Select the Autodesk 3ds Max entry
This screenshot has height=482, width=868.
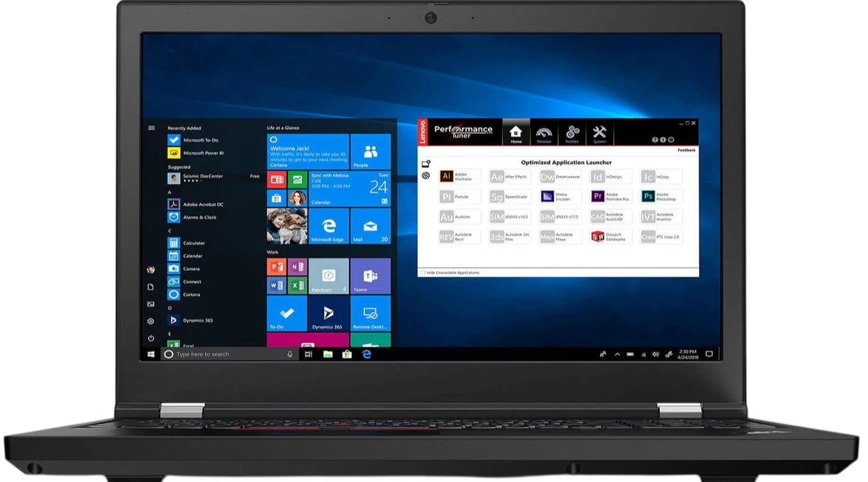click(510, 236)
